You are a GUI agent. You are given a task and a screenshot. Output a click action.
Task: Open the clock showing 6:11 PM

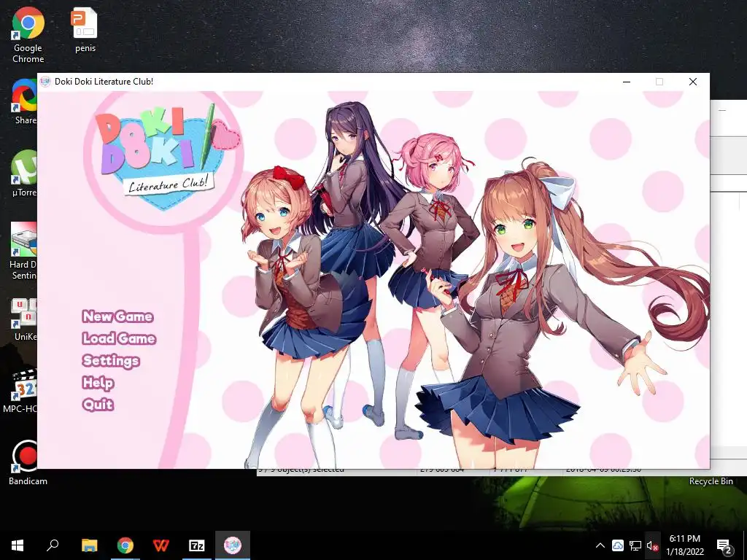[x=684, y=545]
